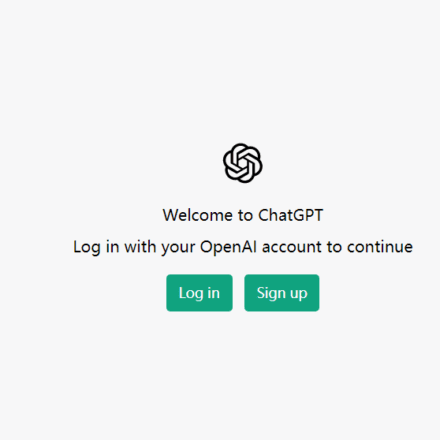The height and width of the screenshot is (440, 440).
Task: Start logging in with the Log in button
Action: 199,293
